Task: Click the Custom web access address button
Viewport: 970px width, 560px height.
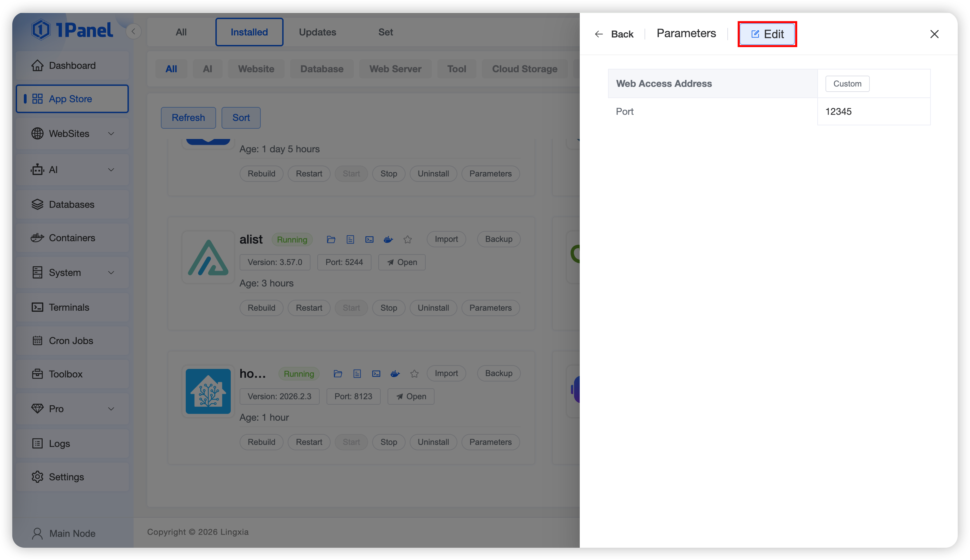Action: click(847, 83)
